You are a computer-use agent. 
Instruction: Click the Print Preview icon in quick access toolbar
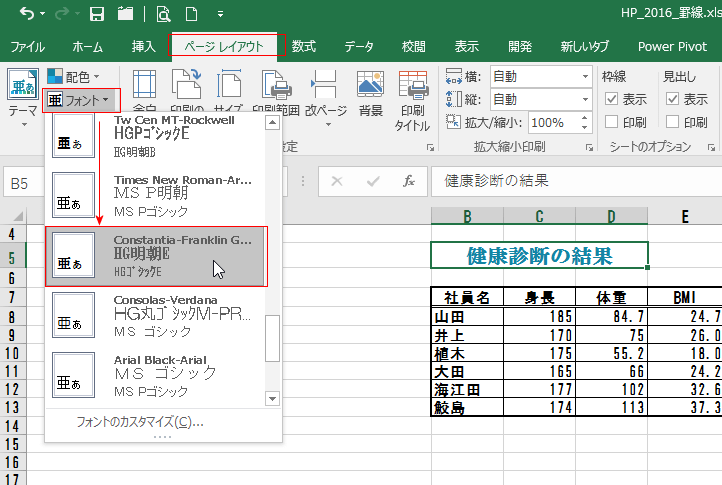coord(162,15)
